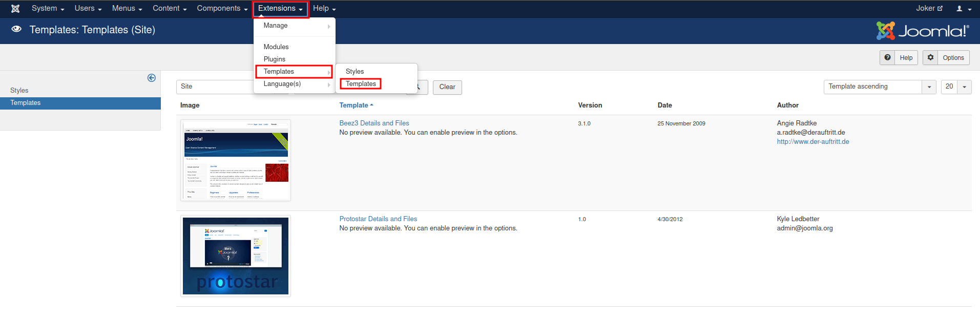
Task: Click the Image column header
Action: click(x=190, y=105)
